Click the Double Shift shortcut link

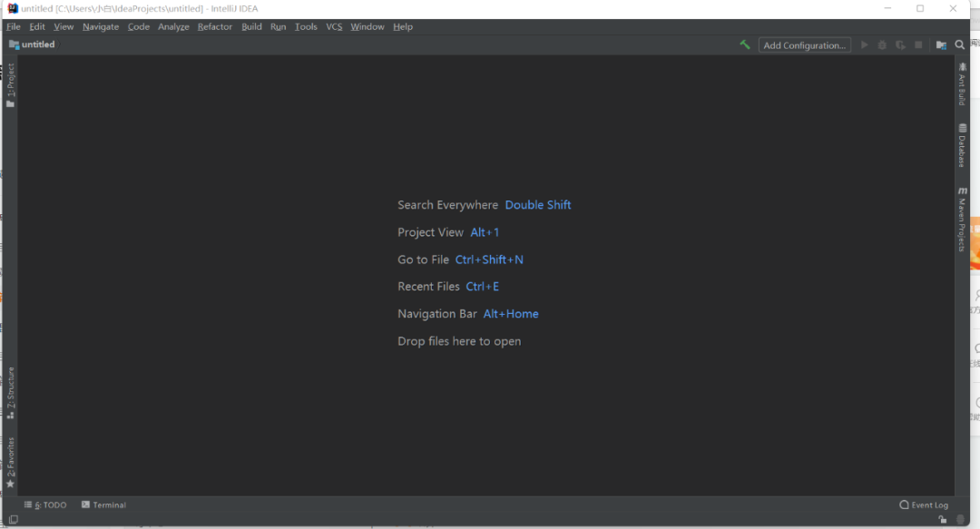point(538,204)
